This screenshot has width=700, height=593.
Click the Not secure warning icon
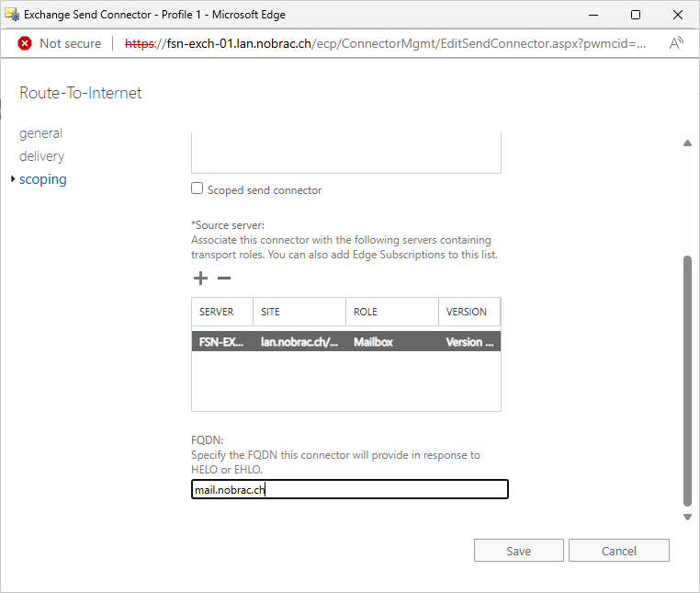[25, 43]
